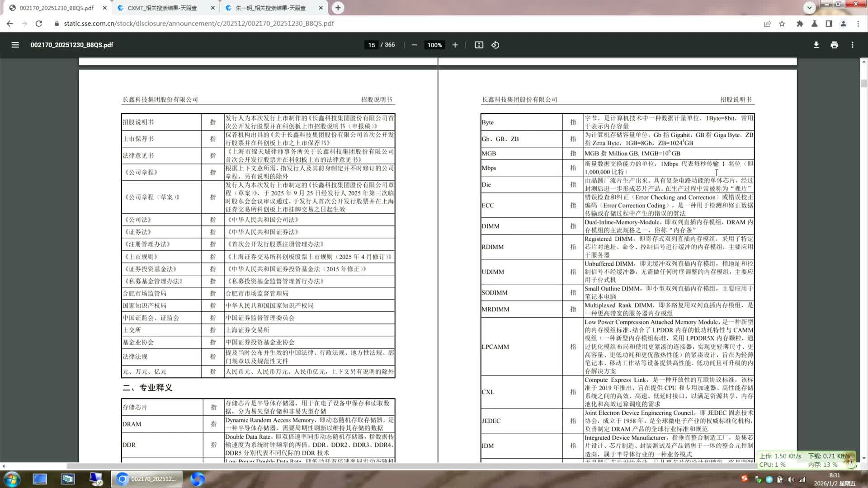Toggle the browser side panel
This screenshot has width=868, height=488.
829,23
